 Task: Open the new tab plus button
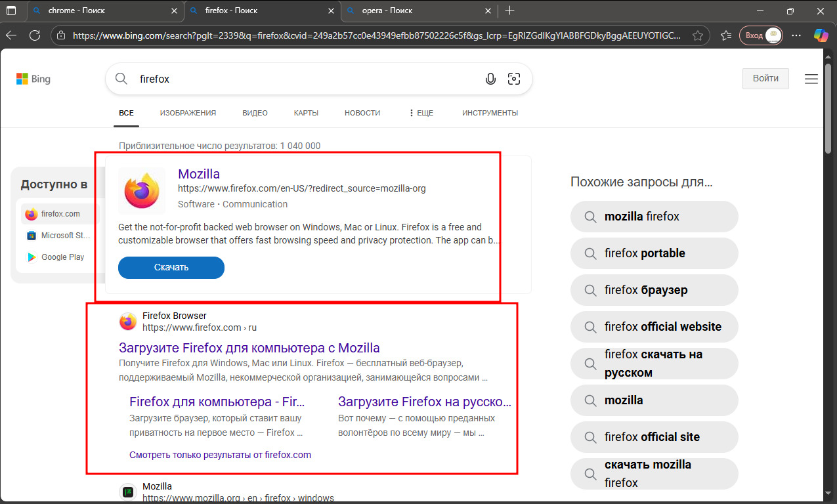(510, 10)
